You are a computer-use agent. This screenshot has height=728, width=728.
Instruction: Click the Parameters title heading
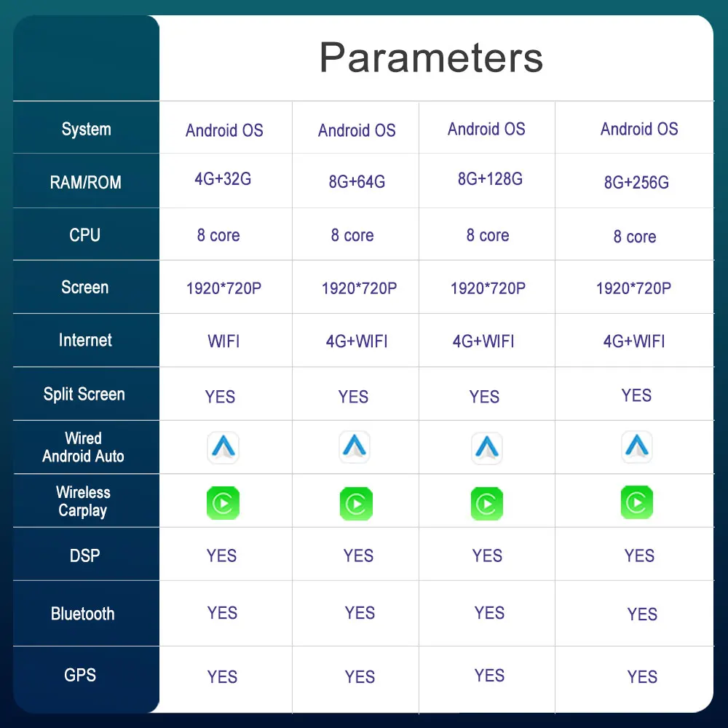click(431, 57)
